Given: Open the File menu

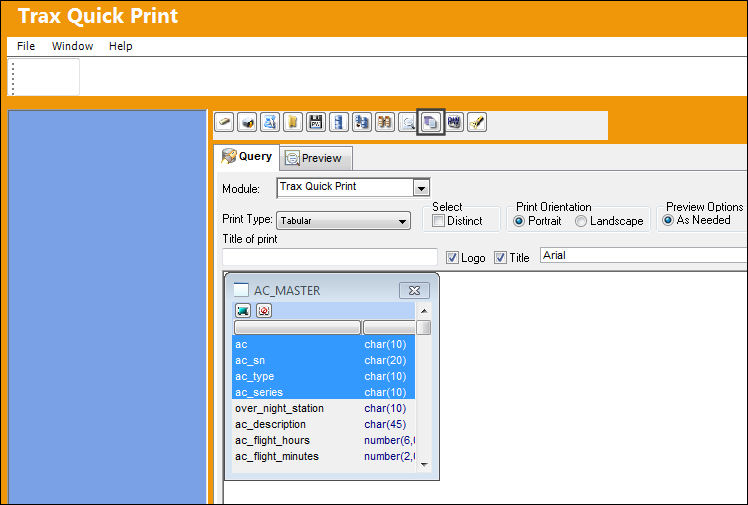Looking at the screenshot, I should (x=26, y=46).
